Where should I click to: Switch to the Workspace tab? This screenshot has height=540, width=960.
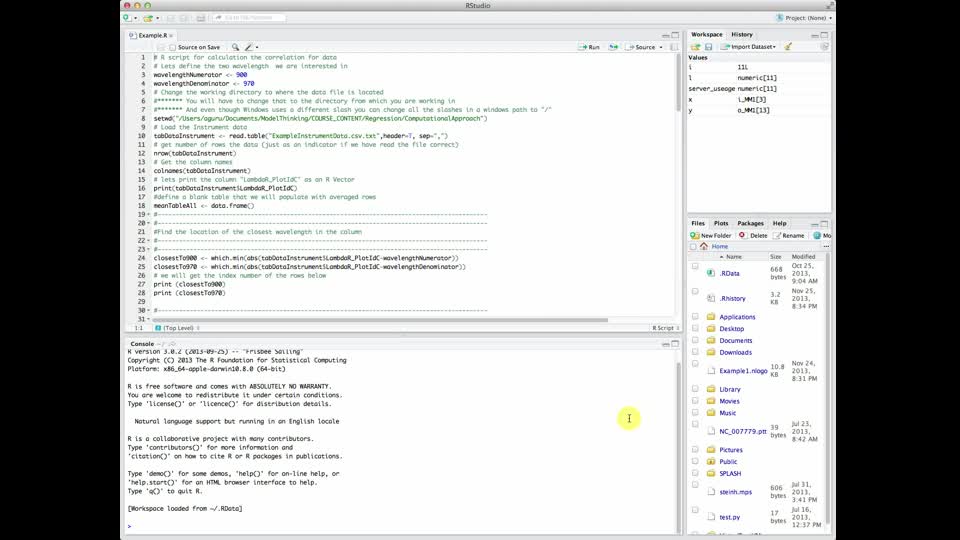(707, 35)
